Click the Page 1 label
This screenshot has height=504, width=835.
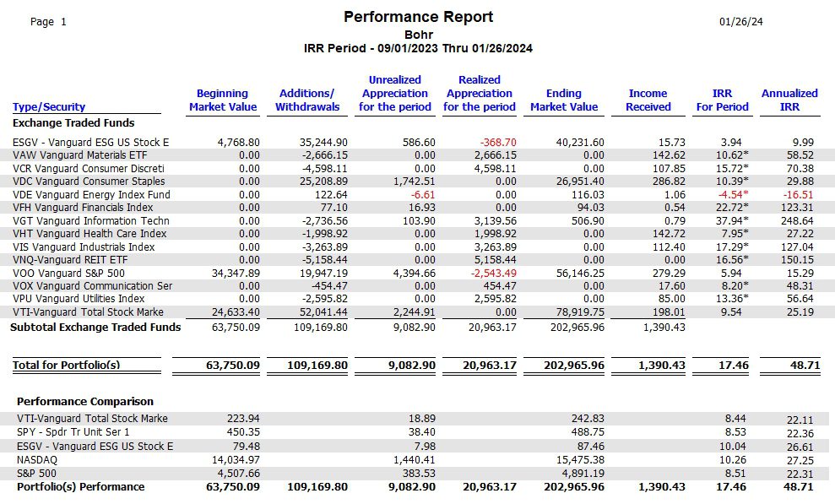48,22
